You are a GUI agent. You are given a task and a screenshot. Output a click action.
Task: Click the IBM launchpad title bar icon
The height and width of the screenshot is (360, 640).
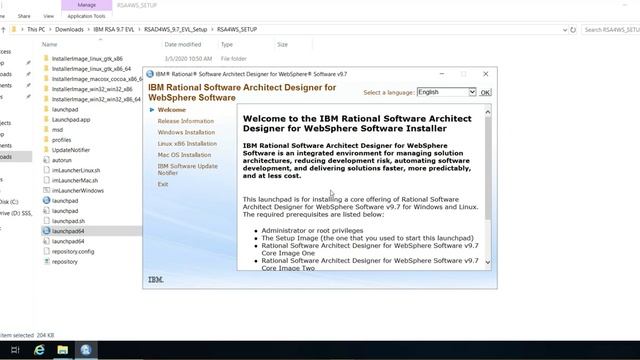[150, 74]
